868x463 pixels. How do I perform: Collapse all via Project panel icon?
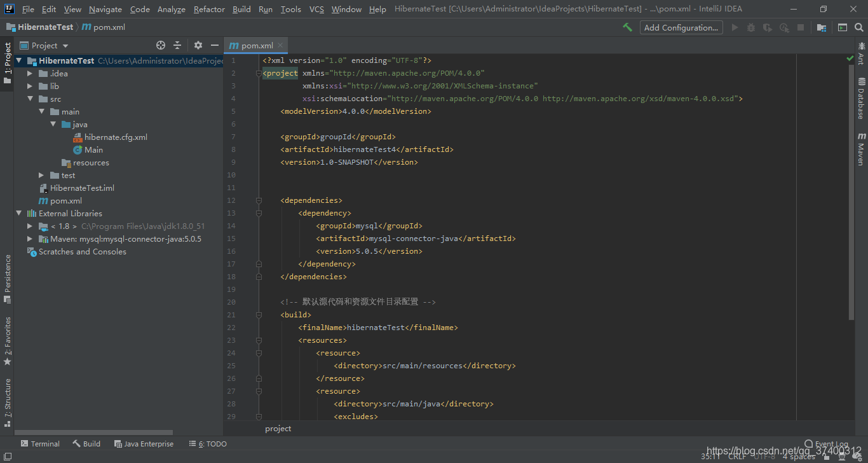point(177,45)
